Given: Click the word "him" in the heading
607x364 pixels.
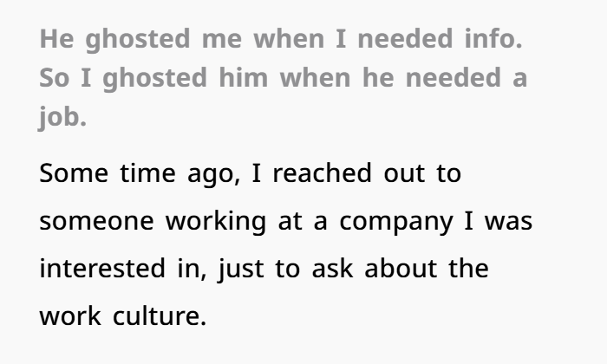Looking at the screenshot, I should (x=243, y=77).
